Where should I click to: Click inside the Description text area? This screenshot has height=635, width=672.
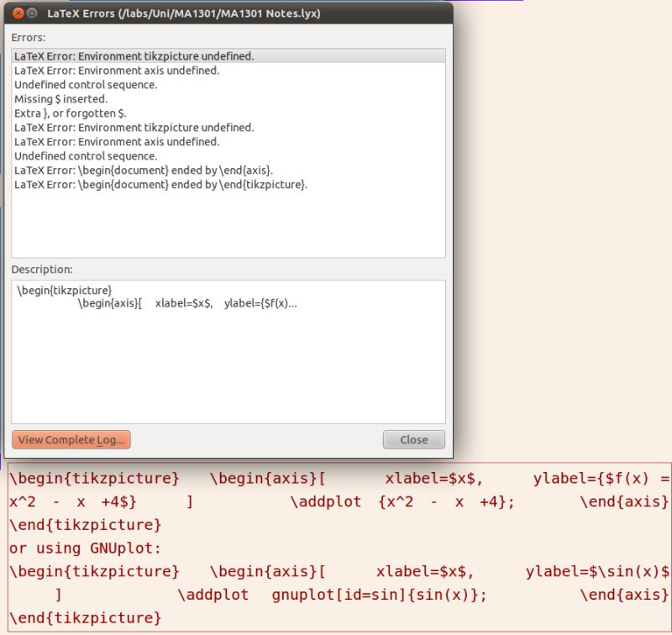pyautogui.click(x=227, y=353)
